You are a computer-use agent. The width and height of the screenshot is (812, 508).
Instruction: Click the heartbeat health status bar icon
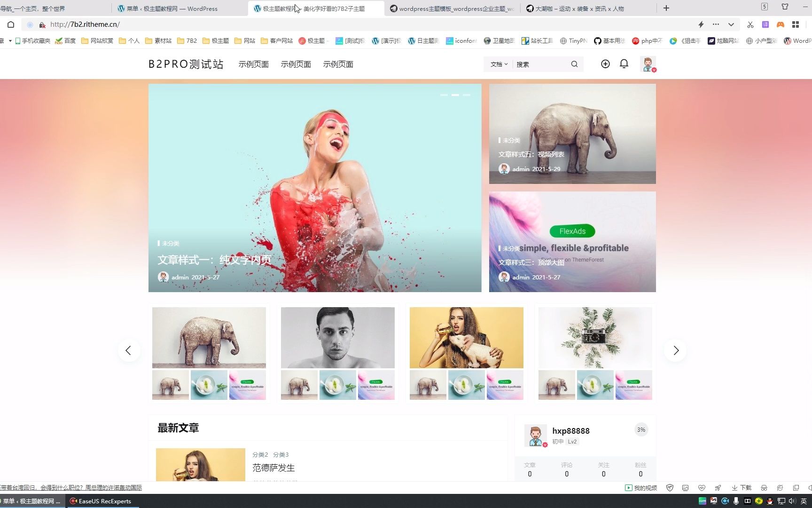[702, 488]
